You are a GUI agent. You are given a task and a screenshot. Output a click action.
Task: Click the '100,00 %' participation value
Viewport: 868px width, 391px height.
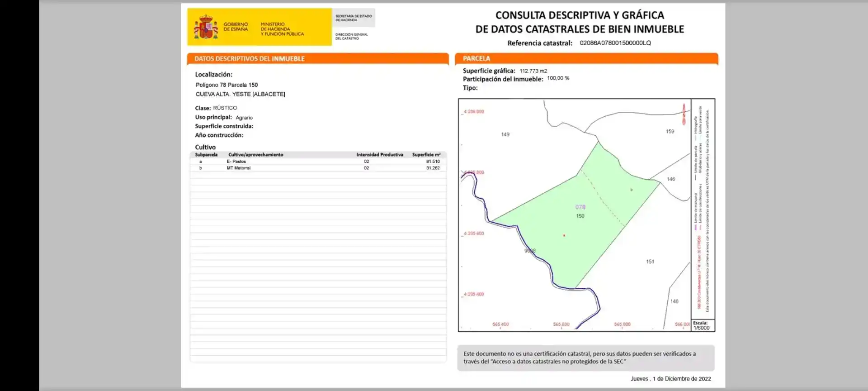click(558, 78)
